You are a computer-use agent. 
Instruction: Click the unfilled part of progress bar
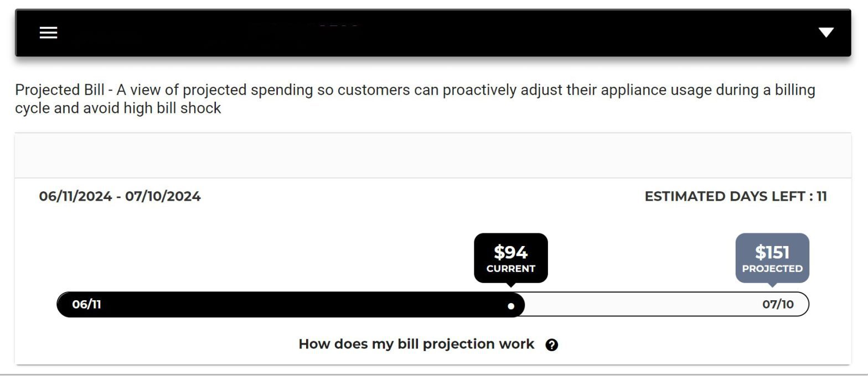point(637,305)
